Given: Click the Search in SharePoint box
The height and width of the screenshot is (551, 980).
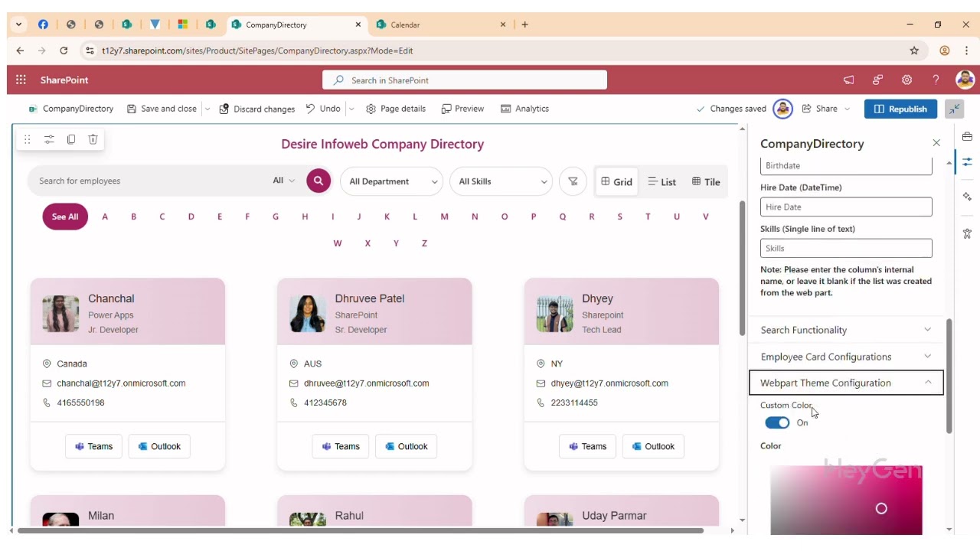Looking at the screenshot, I should click(x=465, y=80).
